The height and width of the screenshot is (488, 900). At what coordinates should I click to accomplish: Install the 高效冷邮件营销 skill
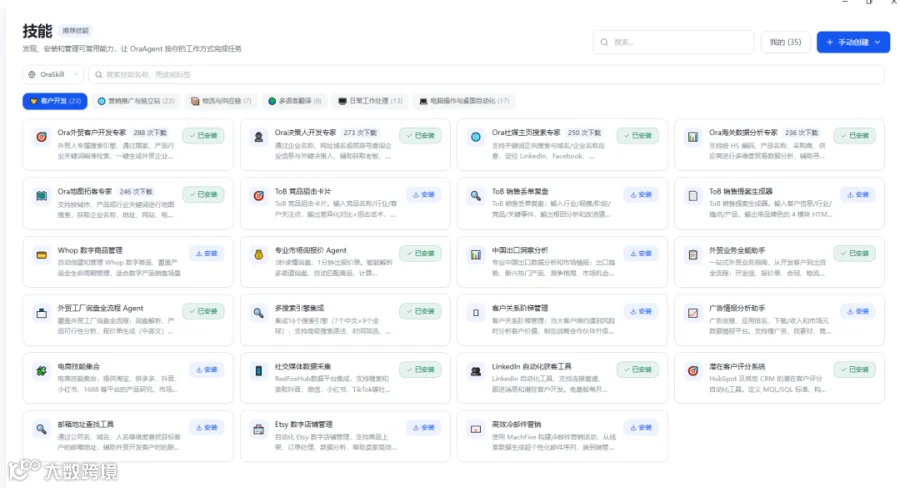[641, 427]
